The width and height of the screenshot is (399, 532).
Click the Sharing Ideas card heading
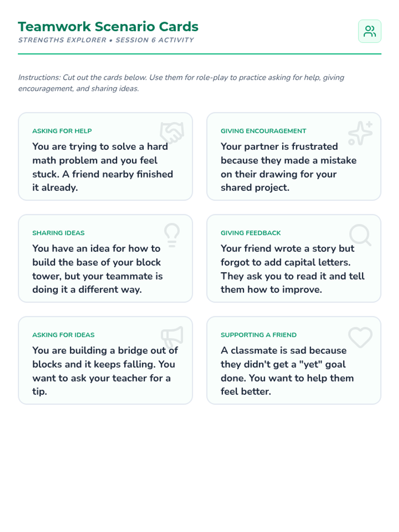click(58, 233)
